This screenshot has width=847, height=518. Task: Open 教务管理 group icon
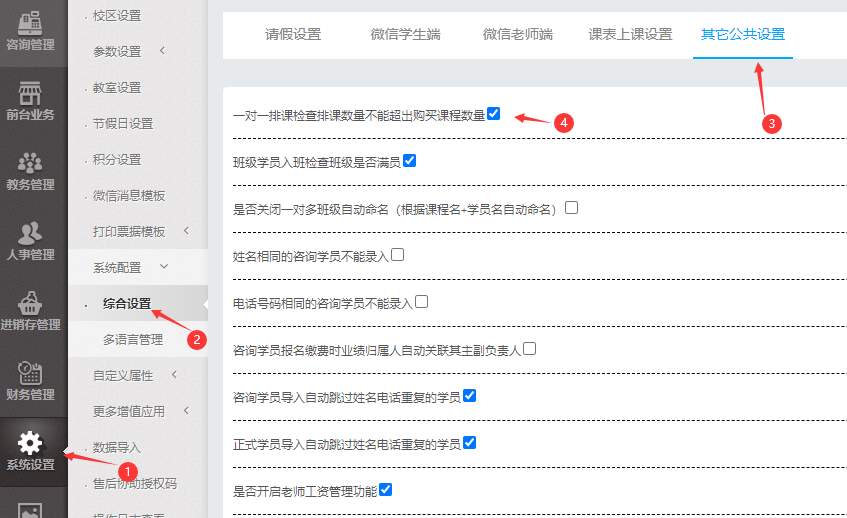[x=30, y=163]
